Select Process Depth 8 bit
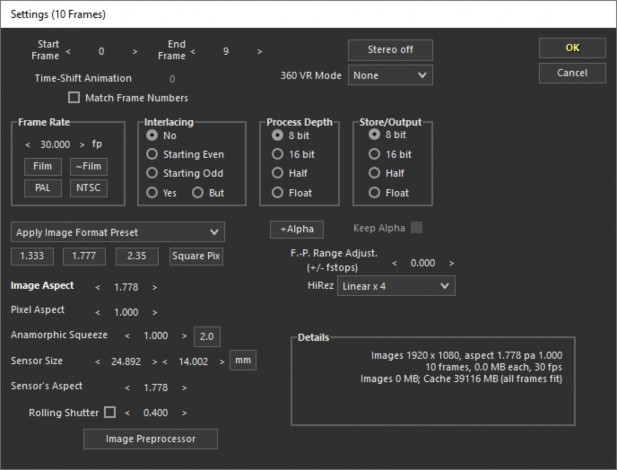Viewport: 617px width, 470px height. pyautogui.click(x=277, y=135)
